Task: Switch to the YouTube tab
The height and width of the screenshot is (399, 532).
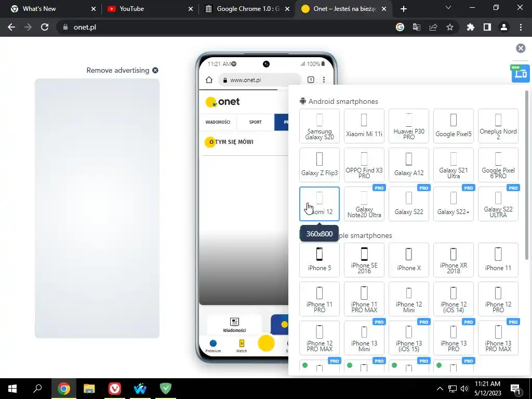Action: tap(150, 9)
